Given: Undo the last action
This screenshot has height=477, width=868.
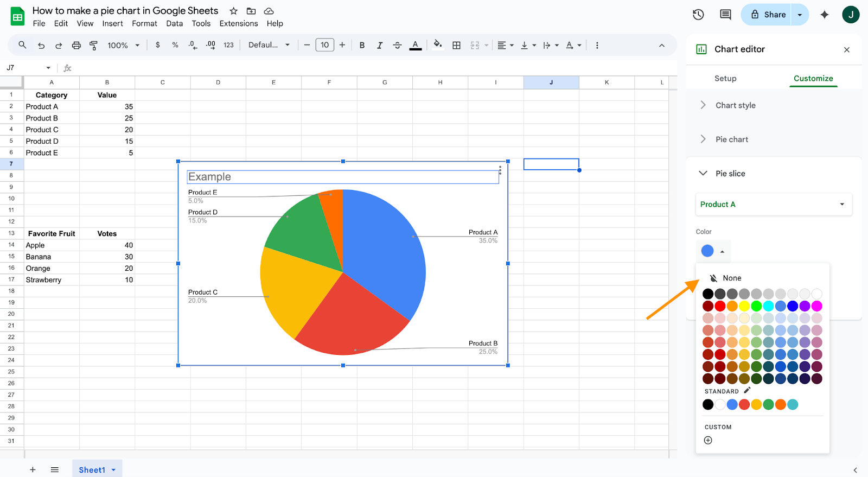Looking at the screenshot, I should (41, 46).
